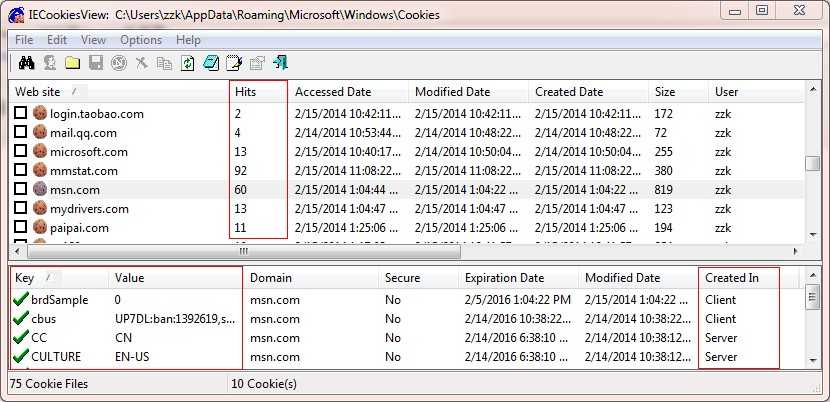Refresh the list with green arrows icon
This screenshot has width=830, height=402.
click(188, 64)
